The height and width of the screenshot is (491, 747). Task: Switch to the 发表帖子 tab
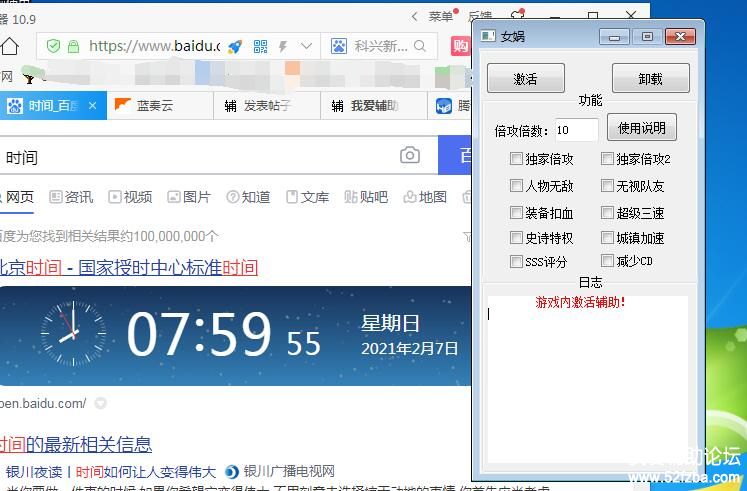267,105
